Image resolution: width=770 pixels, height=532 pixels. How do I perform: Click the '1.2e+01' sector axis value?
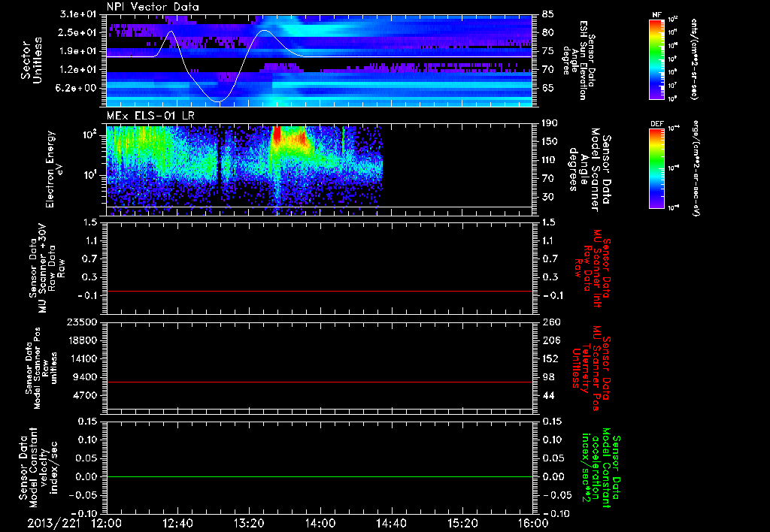pos(77,70)
